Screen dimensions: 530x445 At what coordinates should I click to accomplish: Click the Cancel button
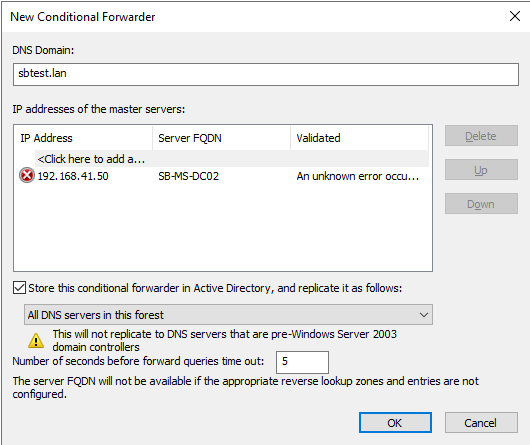click(481, 422)
